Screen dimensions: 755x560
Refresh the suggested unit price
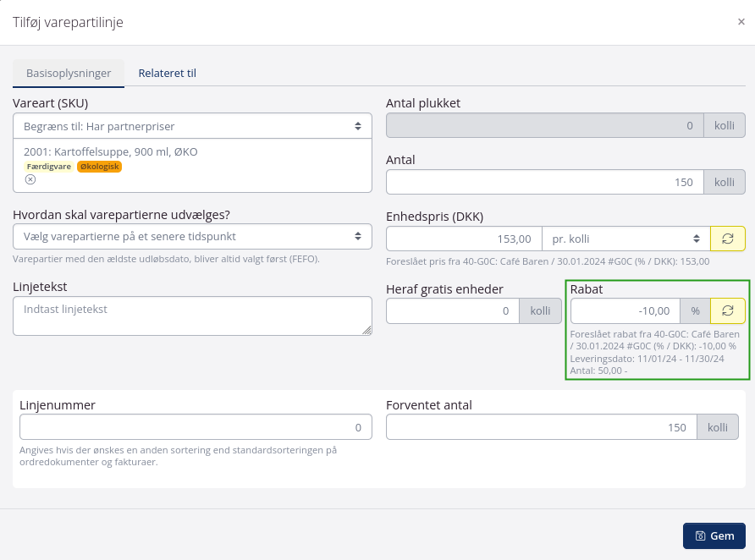727,239
